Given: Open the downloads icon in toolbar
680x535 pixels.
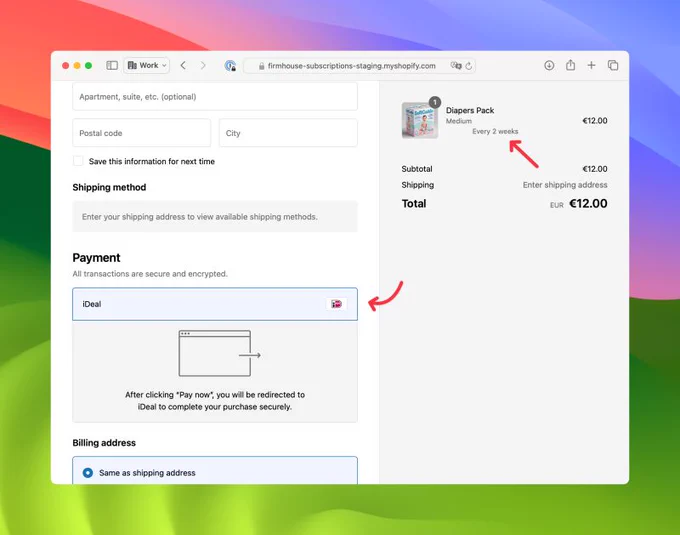Looking at the screenshot, I should click(x=549, y=65).
